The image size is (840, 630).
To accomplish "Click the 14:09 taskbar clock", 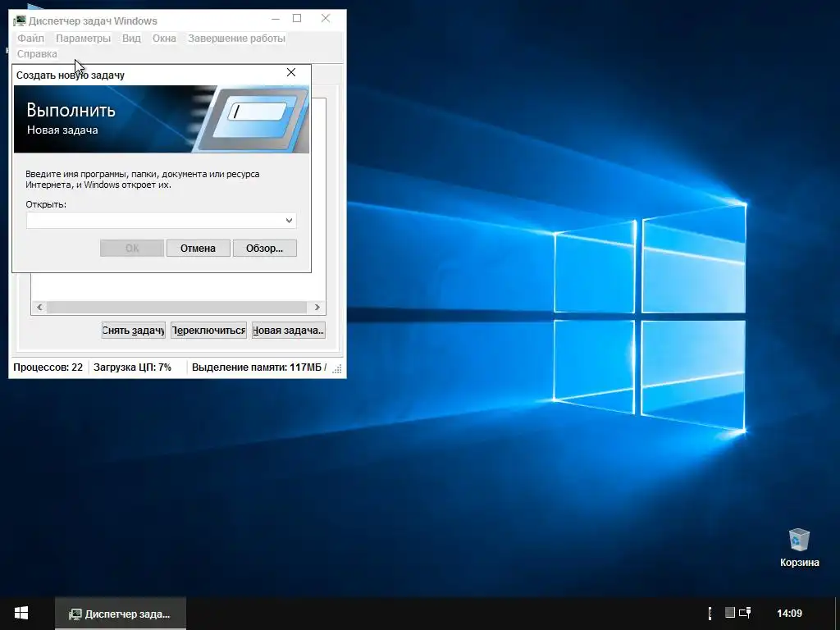I will point(789,614).
